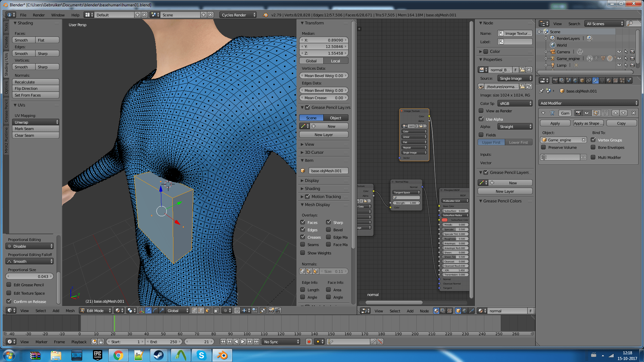644x362 pixels.
Task: Expand the Game_engine item in the outliner
Action: coord(546,58)
